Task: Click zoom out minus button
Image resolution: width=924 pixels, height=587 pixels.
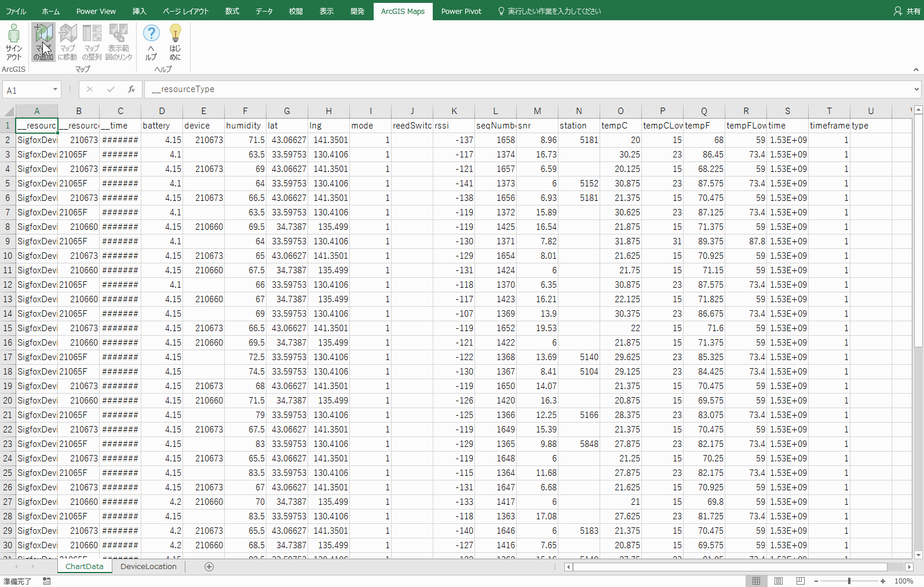Action: 816,581
